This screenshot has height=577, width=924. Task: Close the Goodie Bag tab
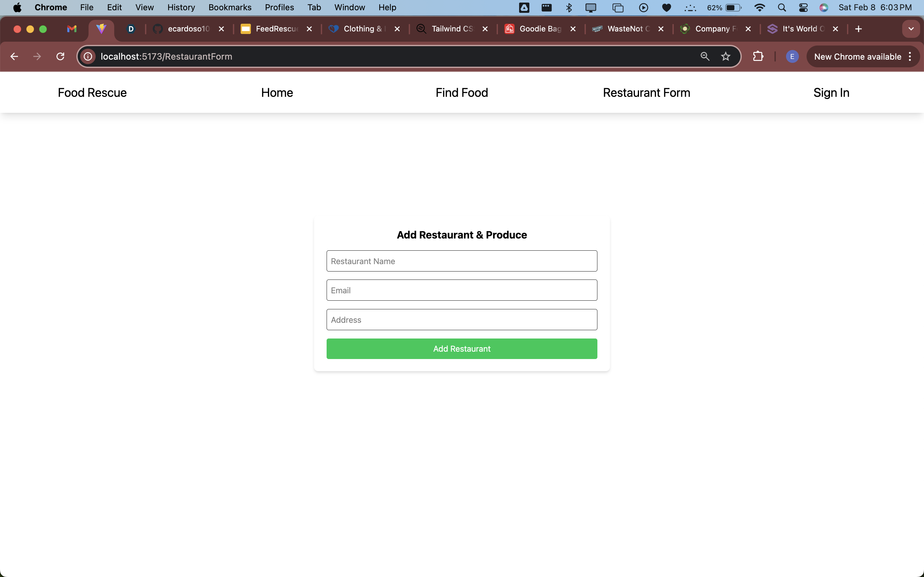click(x=573, y=29)
